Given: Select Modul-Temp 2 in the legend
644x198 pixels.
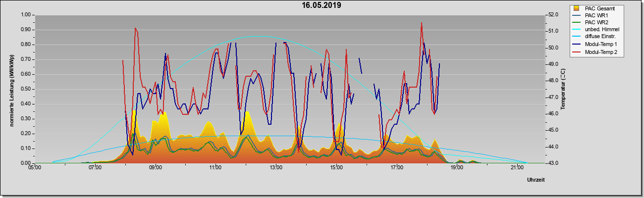Looking at the screenshot, I should pyautogui.click(x=601, y=52).
